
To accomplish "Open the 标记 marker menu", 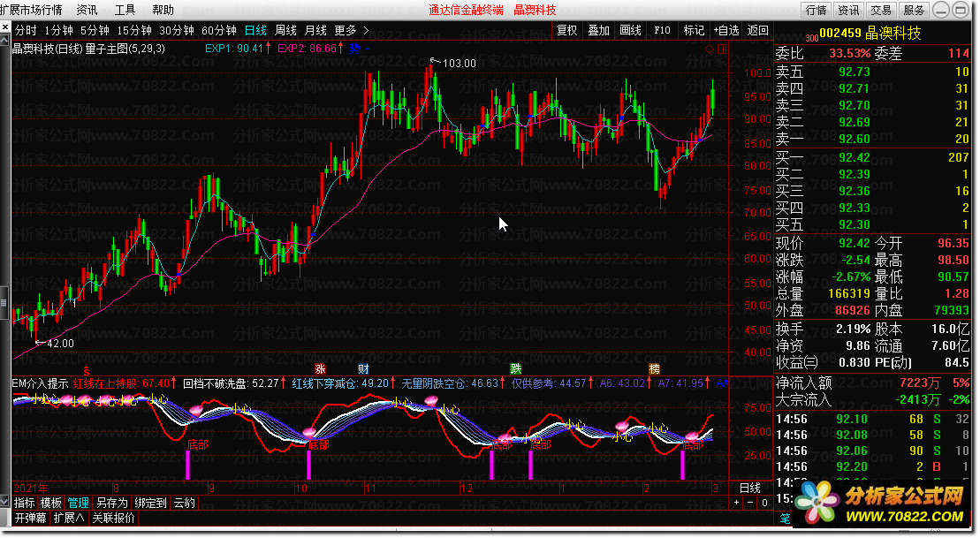I will point(694,30).
